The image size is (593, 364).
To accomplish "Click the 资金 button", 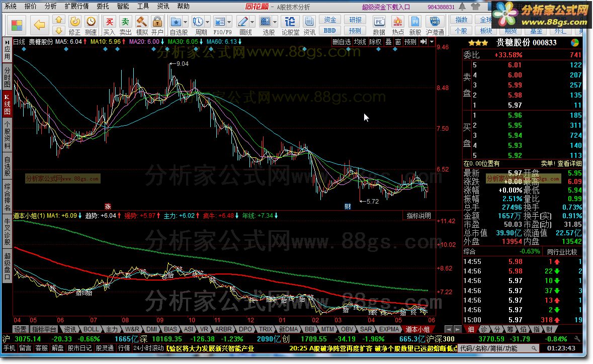I will [x=330, y=20].
